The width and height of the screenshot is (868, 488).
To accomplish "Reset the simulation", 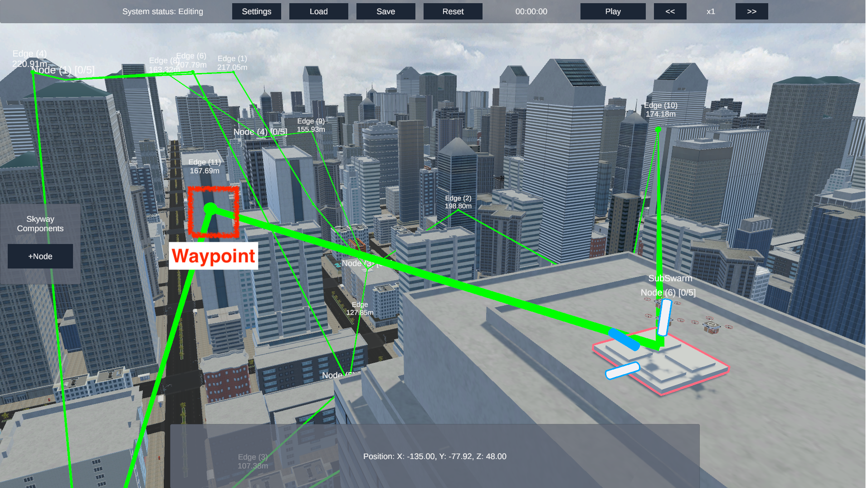I will (x=453, y=11).
